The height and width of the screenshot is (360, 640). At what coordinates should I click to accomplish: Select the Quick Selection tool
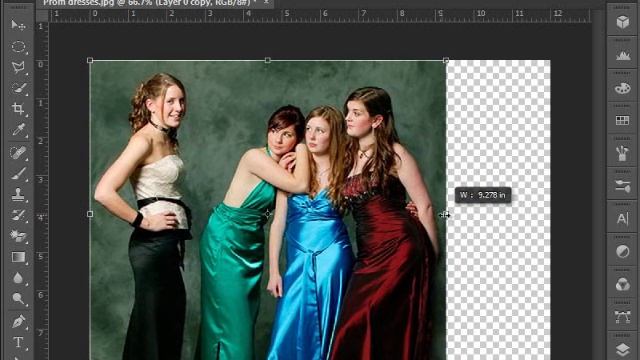pyautogui.click(x=18, y=88)
